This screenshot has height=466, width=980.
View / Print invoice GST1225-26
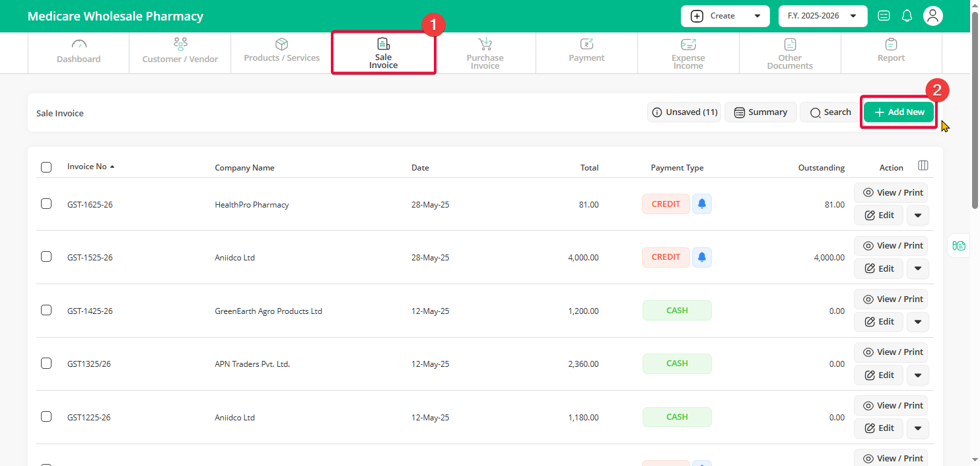pyautogui.click(x=891, y=405)
